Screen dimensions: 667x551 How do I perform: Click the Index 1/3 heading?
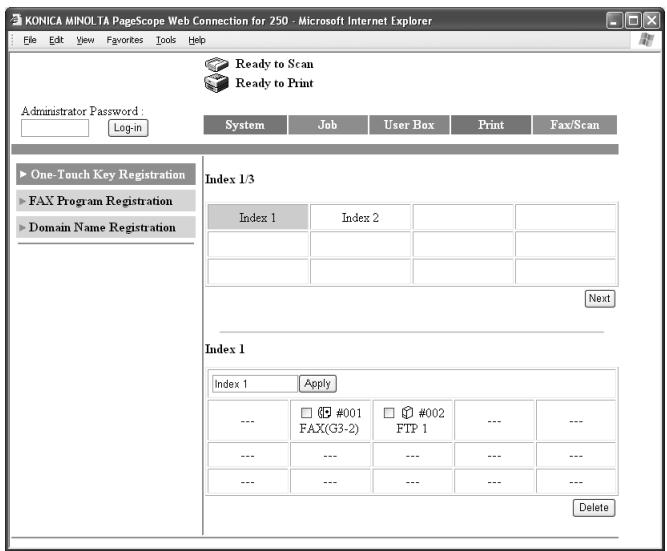coord(230,179)
